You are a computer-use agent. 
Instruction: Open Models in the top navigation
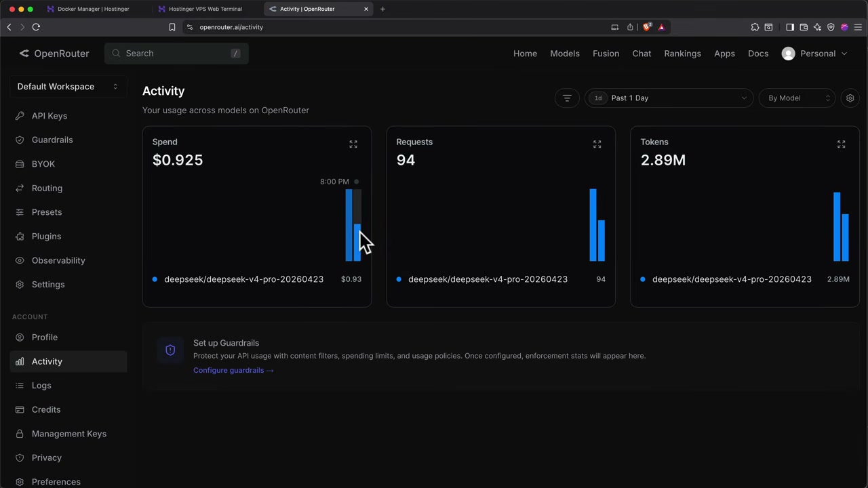565,54
